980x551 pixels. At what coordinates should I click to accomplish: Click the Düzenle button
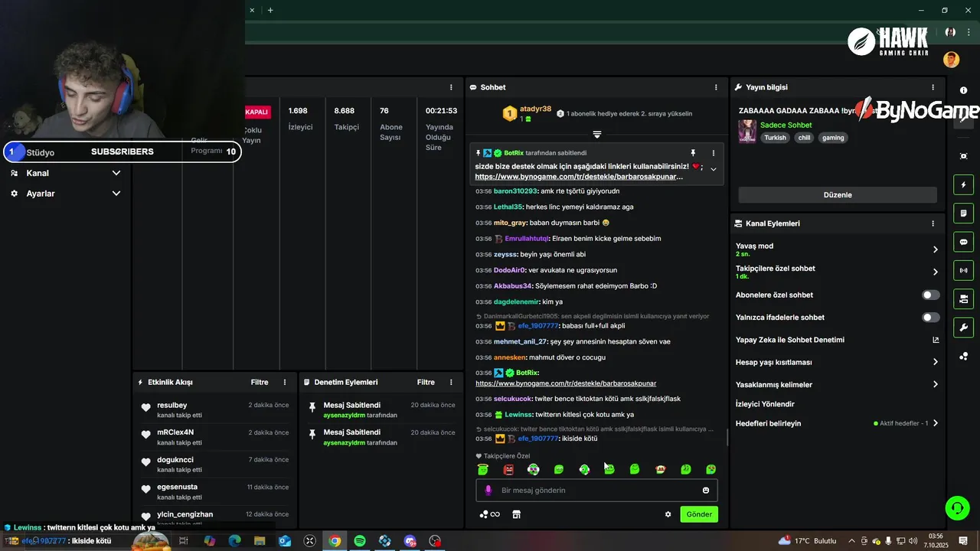tap(838, 194)
